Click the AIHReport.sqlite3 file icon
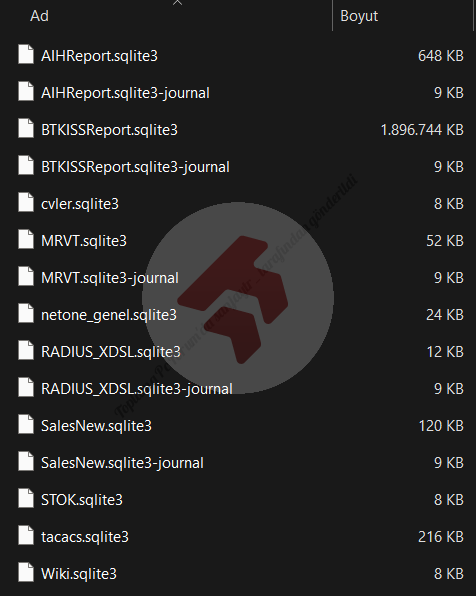The width and height of the screenshot is (476, 596). [26, 54]
